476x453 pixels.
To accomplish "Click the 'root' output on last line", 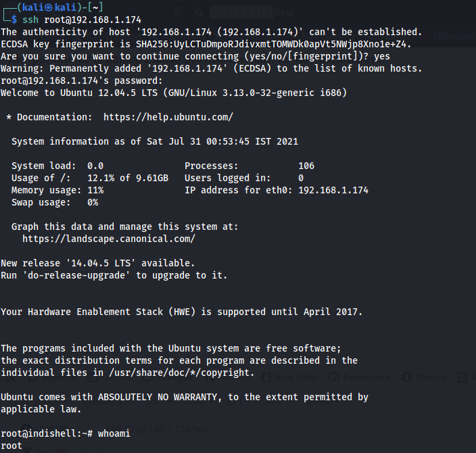I will [11, 446].
